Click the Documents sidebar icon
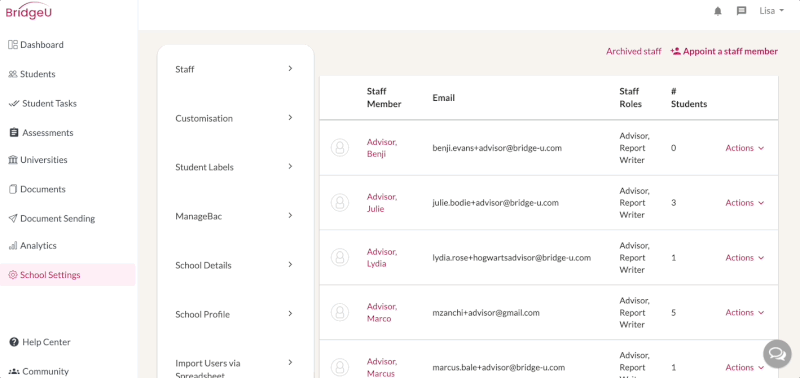 tap(13, 189)
